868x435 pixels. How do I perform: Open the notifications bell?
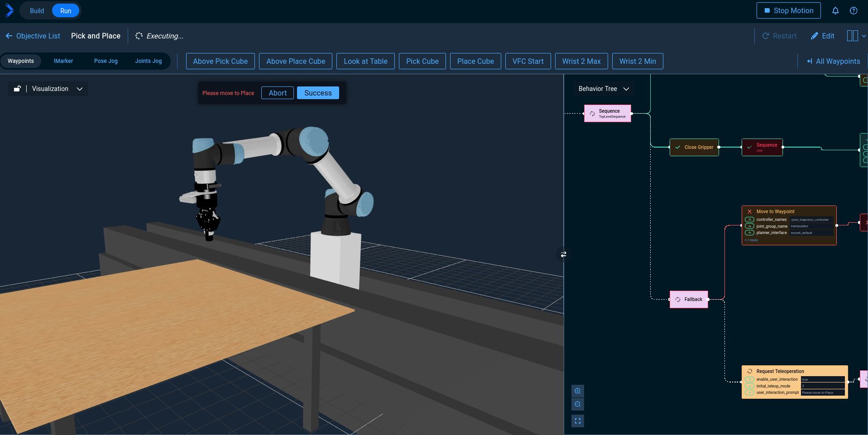tap(835, 10)
